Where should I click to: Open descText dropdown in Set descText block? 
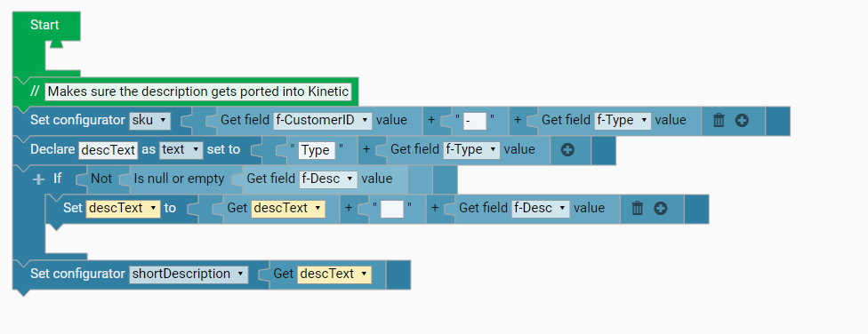click(x=123, y=208)
